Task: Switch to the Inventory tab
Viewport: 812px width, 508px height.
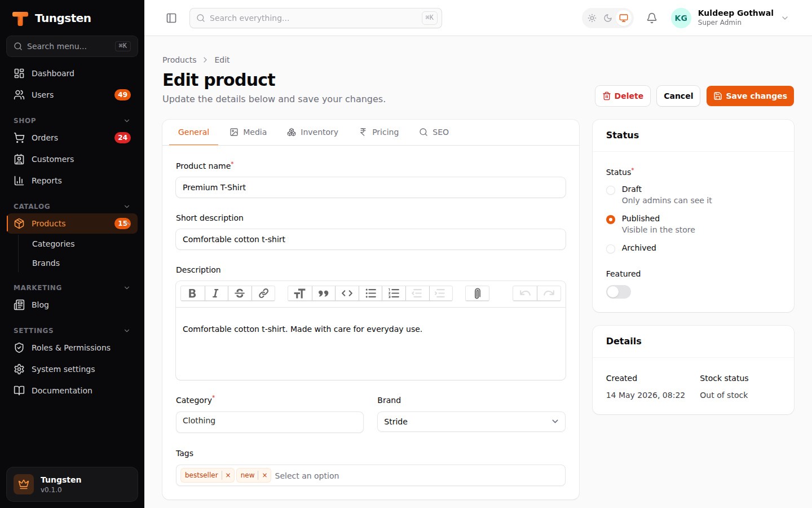Action: click(x=312, y=132)
